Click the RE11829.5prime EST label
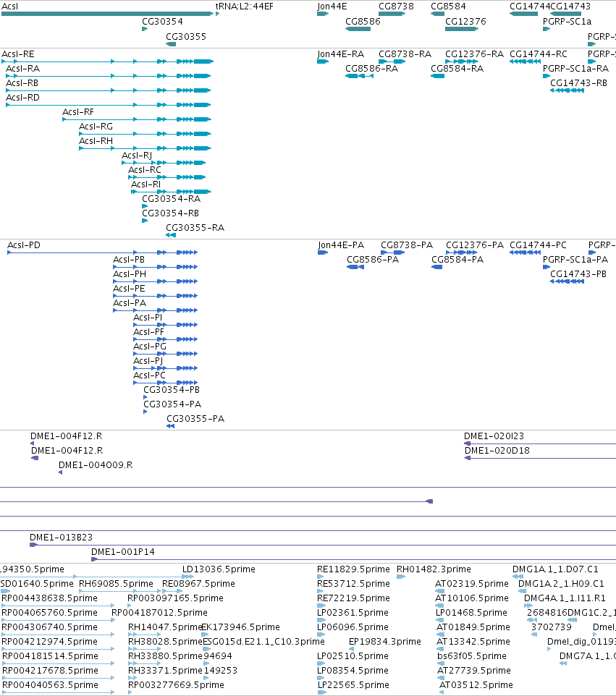The image size is (616, 696). (353, 569)
